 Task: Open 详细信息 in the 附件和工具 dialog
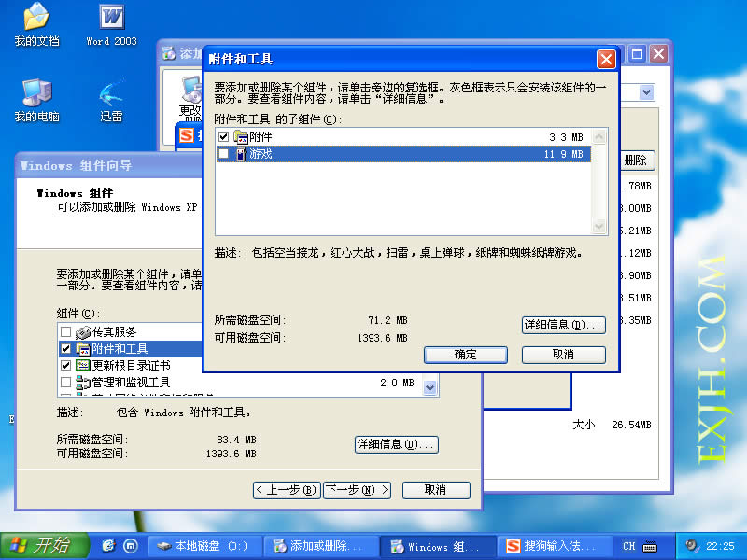564,325
